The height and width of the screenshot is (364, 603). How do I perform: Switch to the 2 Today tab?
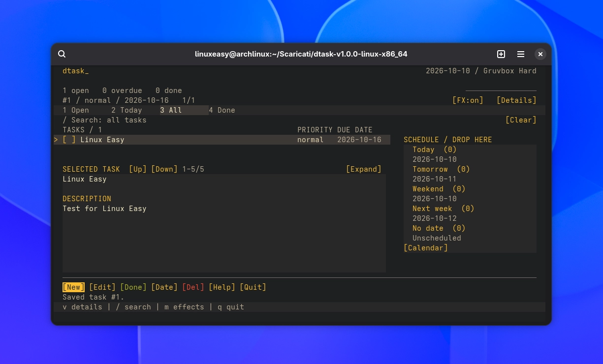[127, 110]
